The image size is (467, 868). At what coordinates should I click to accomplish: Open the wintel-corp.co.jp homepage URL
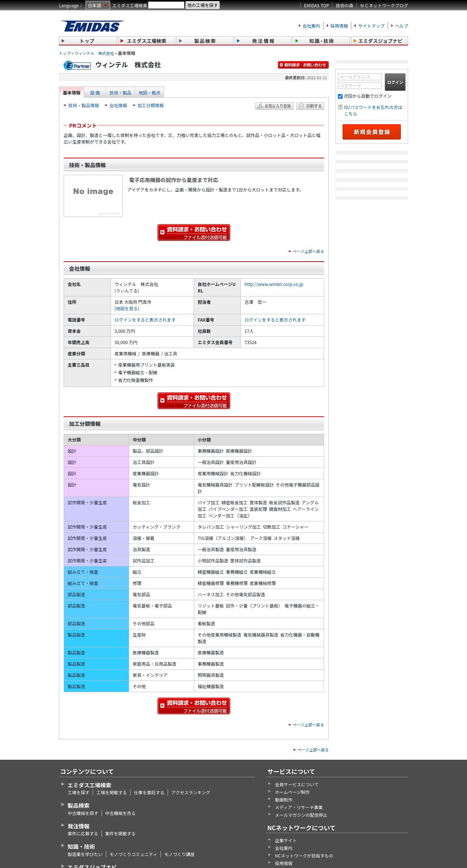(x=274, y=284)
